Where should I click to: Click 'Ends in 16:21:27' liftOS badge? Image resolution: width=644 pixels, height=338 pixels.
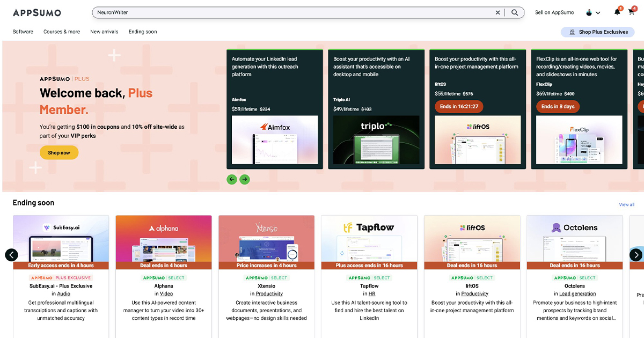pos(459,106)
